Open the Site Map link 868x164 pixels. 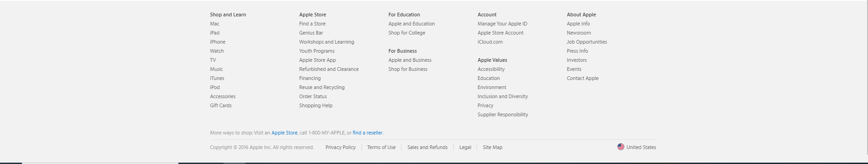pos(492,147)
